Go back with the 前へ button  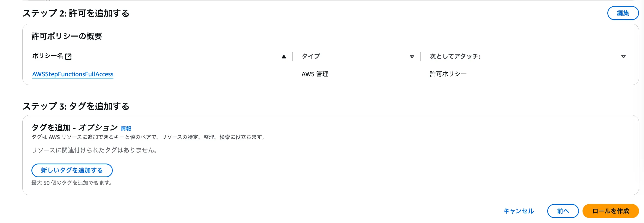(x=563, y=211)
